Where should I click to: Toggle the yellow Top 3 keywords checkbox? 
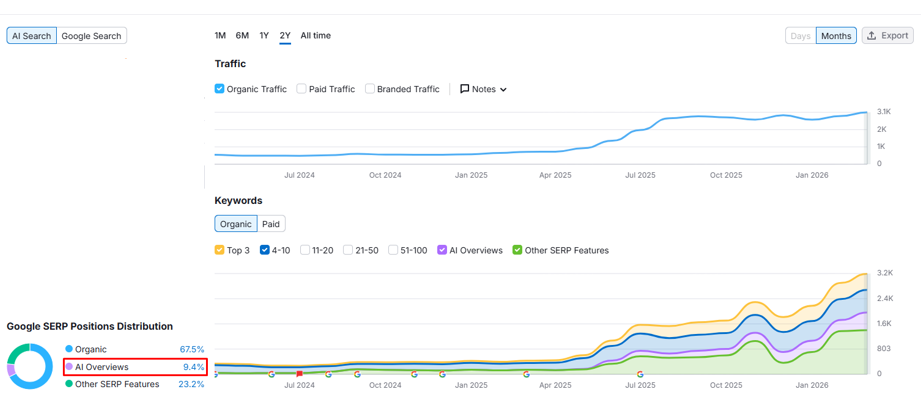click(x=220, y=250)
